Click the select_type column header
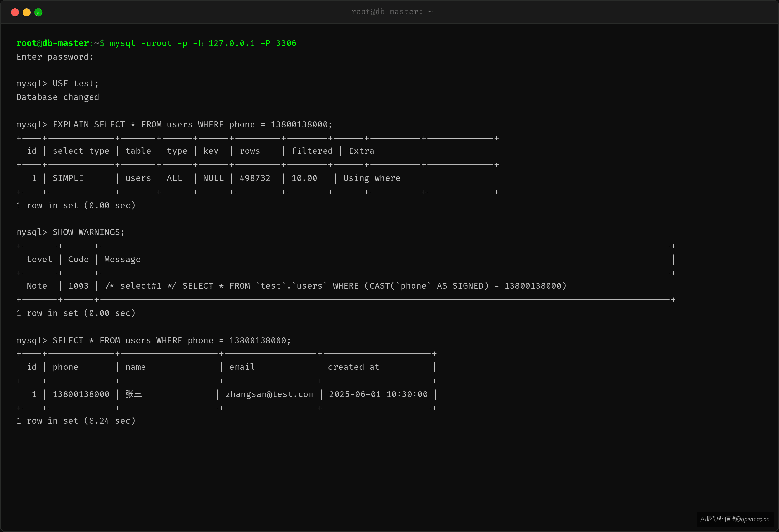Viewport: 779px width, 532px height. (81, 151)
